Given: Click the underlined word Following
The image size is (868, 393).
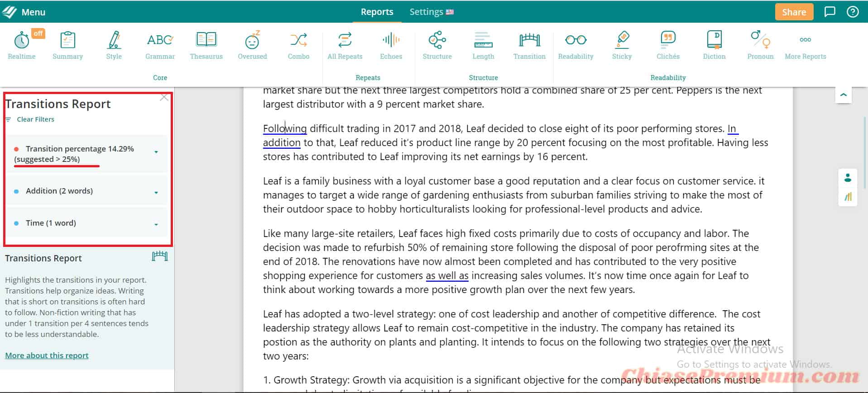Looking at the screenshot, I should pyautogui.click(x=285, y=128).
